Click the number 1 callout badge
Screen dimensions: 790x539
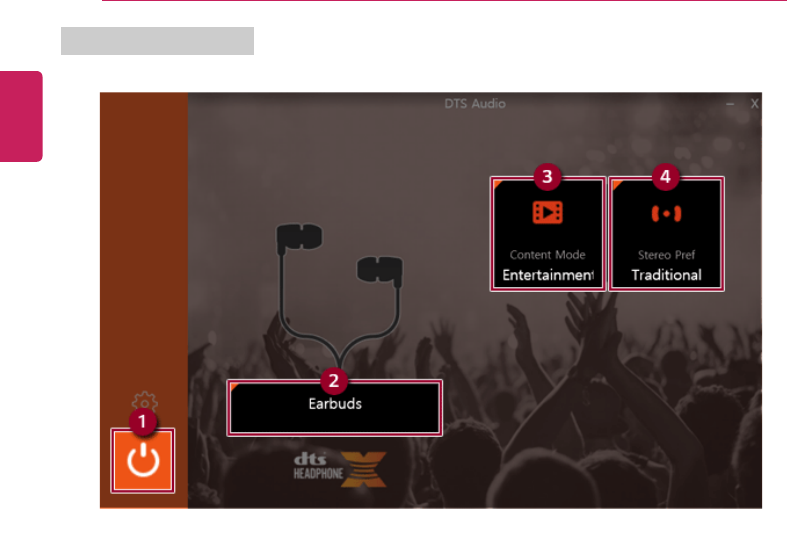click(x=143, y=421)
